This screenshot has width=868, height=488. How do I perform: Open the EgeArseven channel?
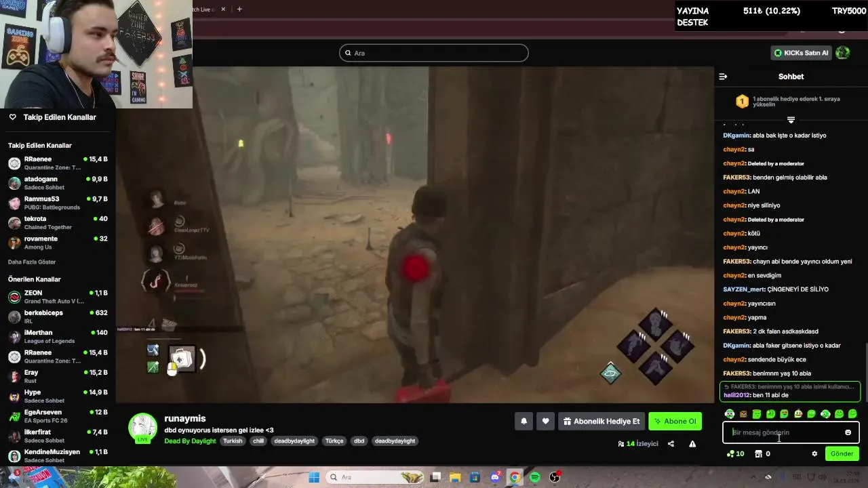tap(58, 416)
